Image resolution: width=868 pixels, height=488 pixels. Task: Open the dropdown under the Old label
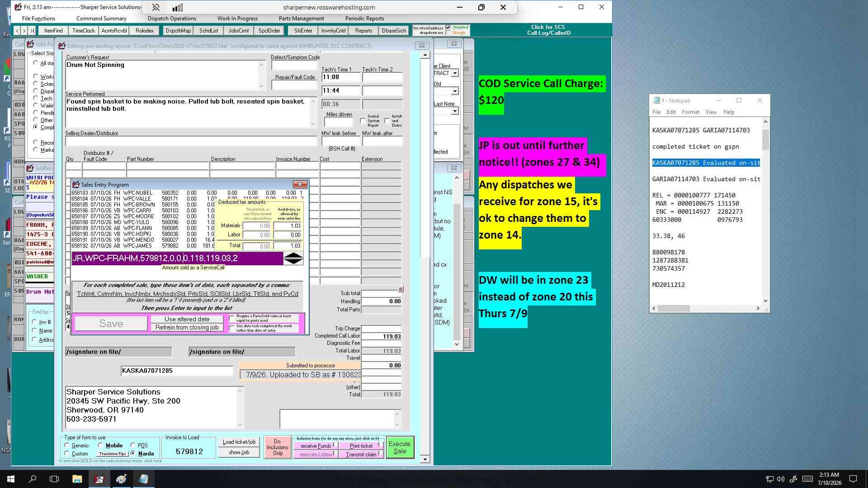coord(455,91)
